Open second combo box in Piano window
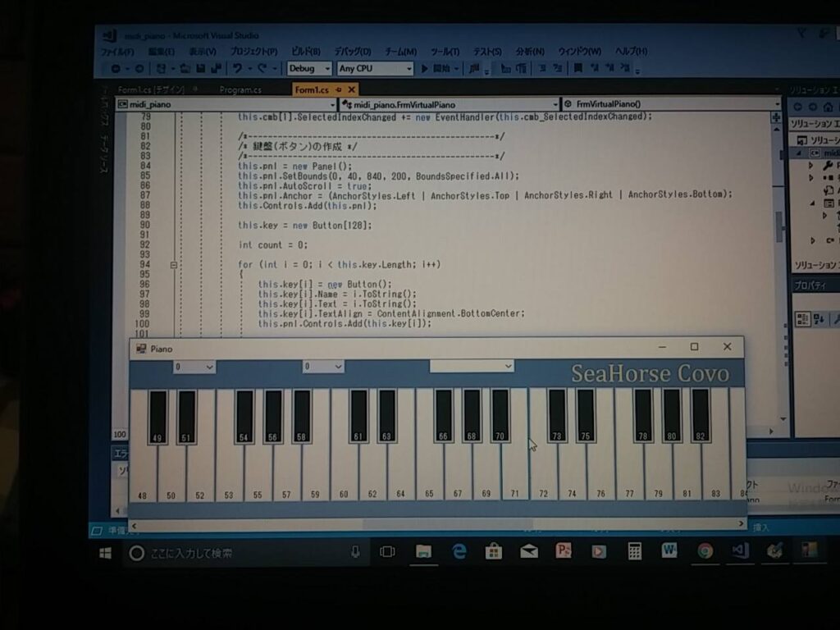This screenshot has width=840, height=630. (x=323, y=367)
